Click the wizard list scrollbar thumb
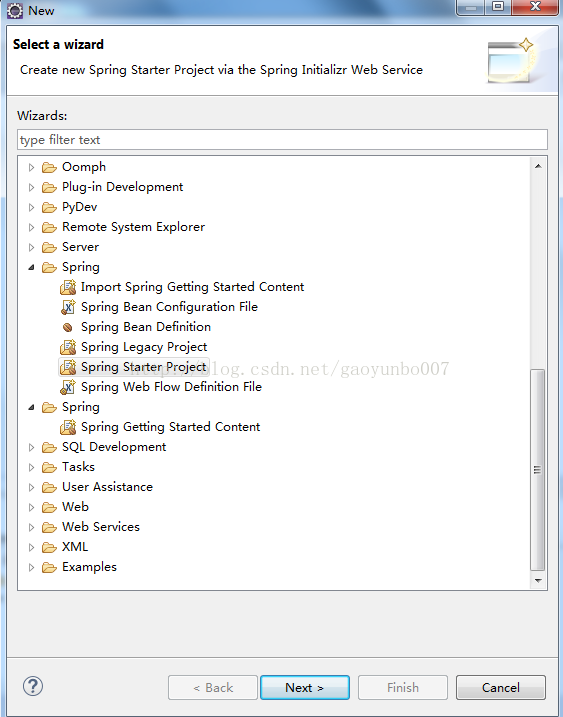The image size is (563, 717). tap(538, 470)
